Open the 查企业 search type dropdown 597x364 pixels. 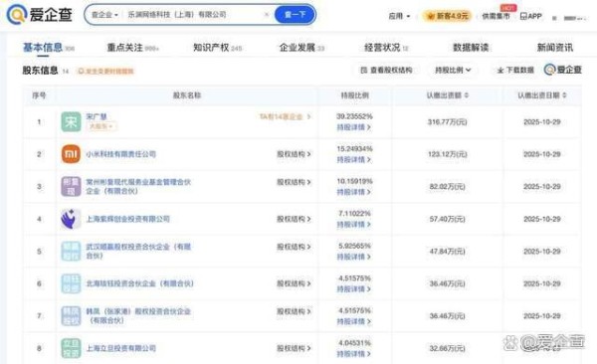tap(104, 15)
